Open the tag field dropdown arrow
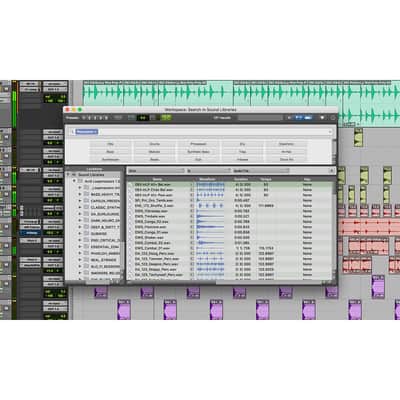400x400 pixels. pos(330,132)
